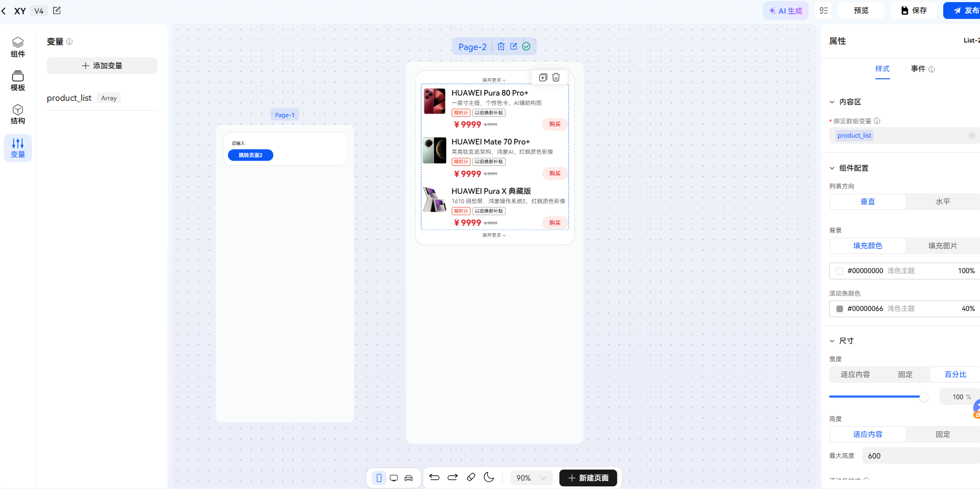Viewport: 980px width, 489px height.
Task: Switch to the 事件 events tab
Action: 918,69
